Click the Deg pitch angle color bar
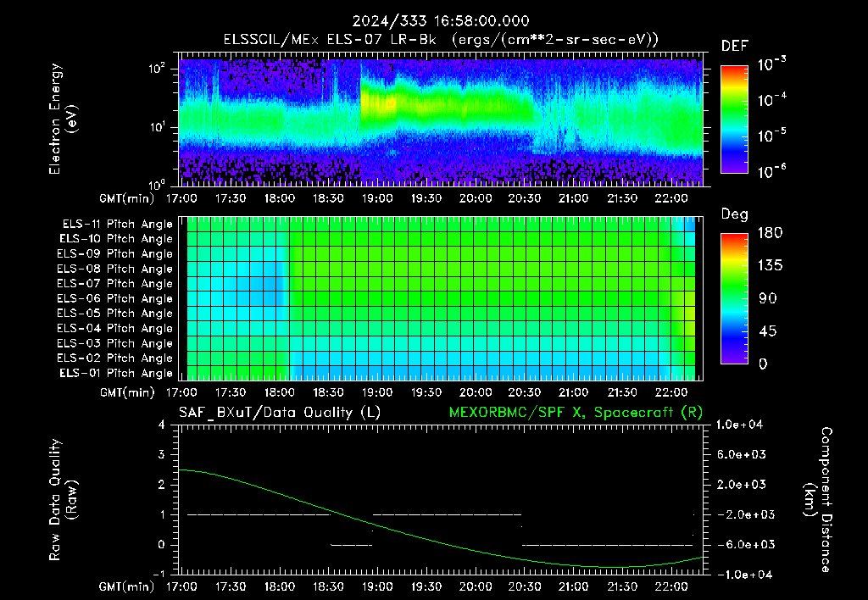This screenshot has width=868, height=600. (734, 298)
